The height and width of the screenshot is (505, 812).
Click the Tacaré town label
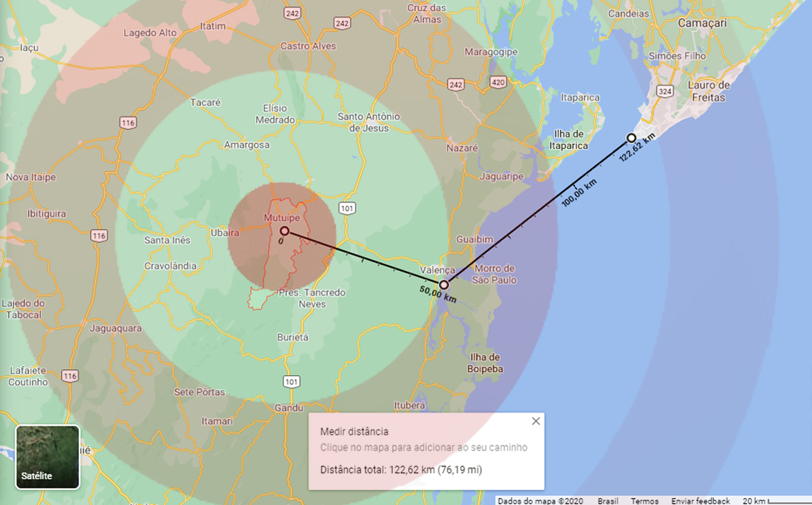[x=205, y=103]
